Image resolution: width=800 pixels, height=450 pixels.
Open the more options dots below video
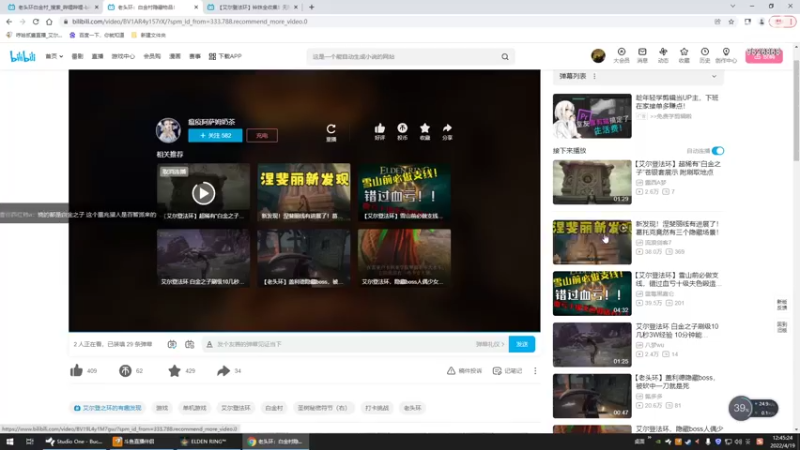[535, 370]
